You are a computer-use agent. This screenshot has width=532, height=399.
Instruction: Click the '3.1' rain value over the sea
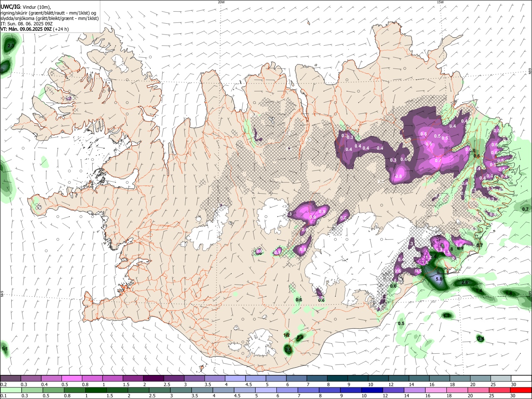[480, 339]
